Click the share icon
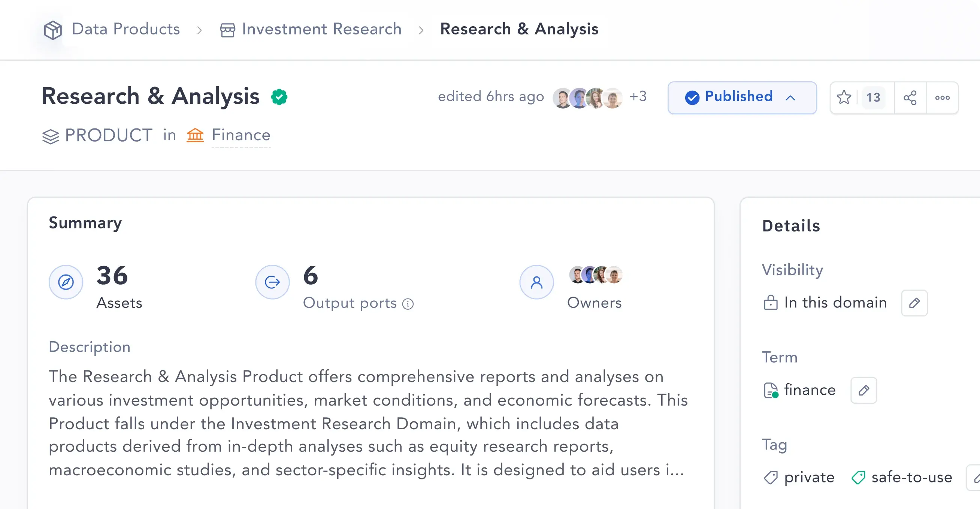The height and width of the screenshot is (509, 980). pyautogui.click(x=910, y=98)
